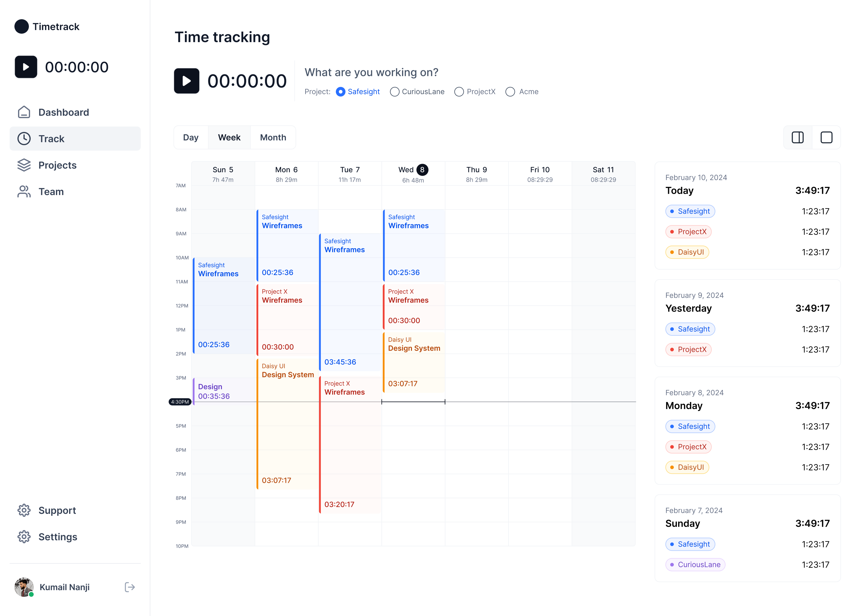866x616 pixels.
Task: Click the DaisyUI tag under Today
Action: pos(687,252)
